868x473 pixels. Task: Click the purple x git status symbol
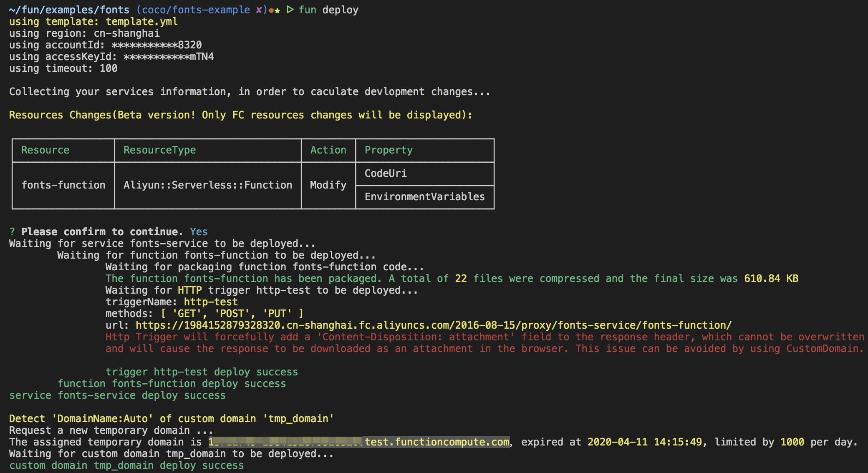pyautogui.click(x=259, y=10)
